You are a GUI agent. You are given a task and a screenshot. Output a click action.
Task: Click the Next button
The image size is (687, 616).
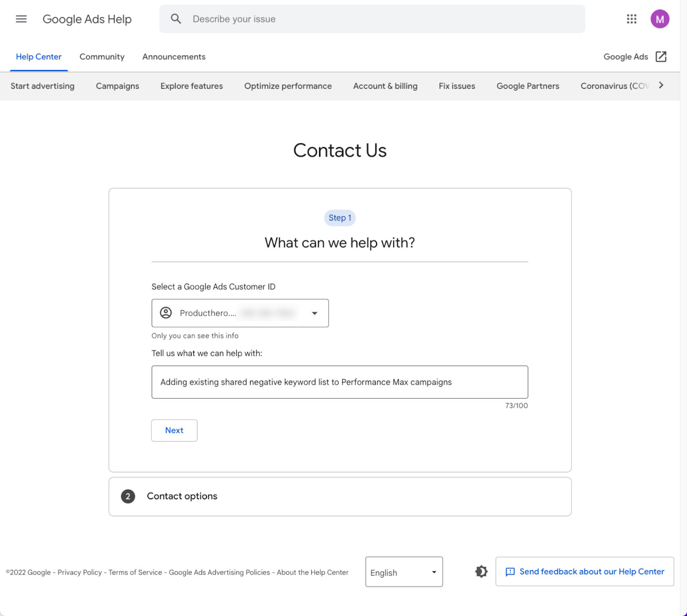point(174,430)
